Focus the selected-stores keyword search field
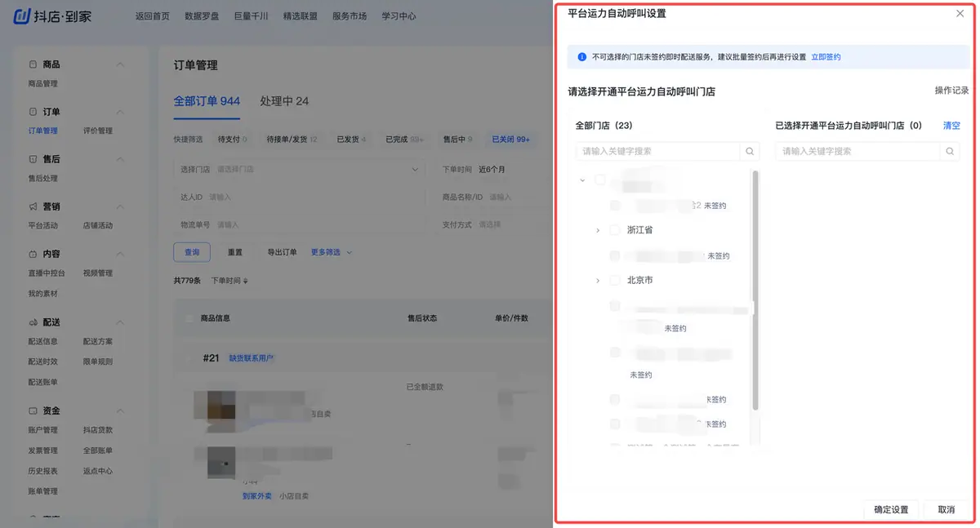This screenshot has width=980, height=528. pos(857,151)
